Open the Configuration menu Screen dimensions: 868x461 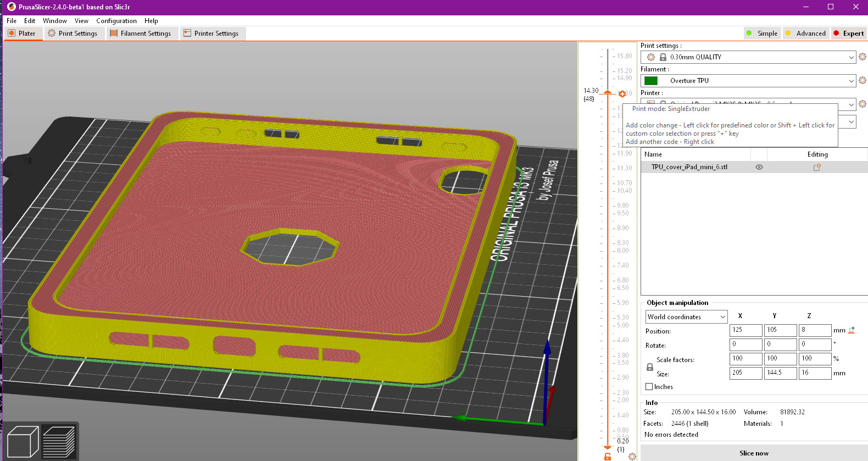116,21
